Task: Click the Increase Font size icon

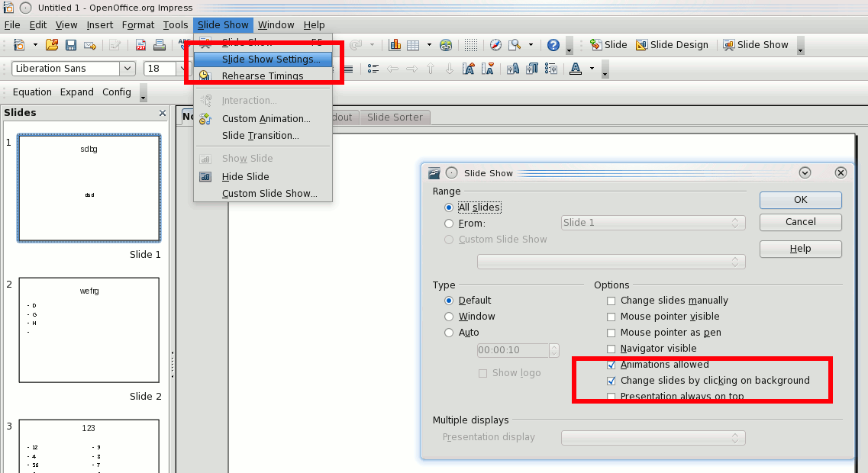Action: (469, 69)
